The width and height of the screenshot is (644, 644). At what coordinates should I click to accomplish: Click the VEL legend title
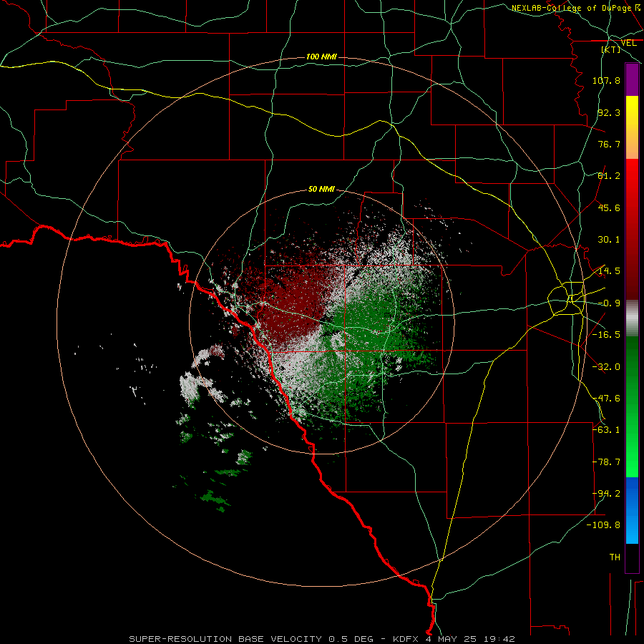(629, 43)
